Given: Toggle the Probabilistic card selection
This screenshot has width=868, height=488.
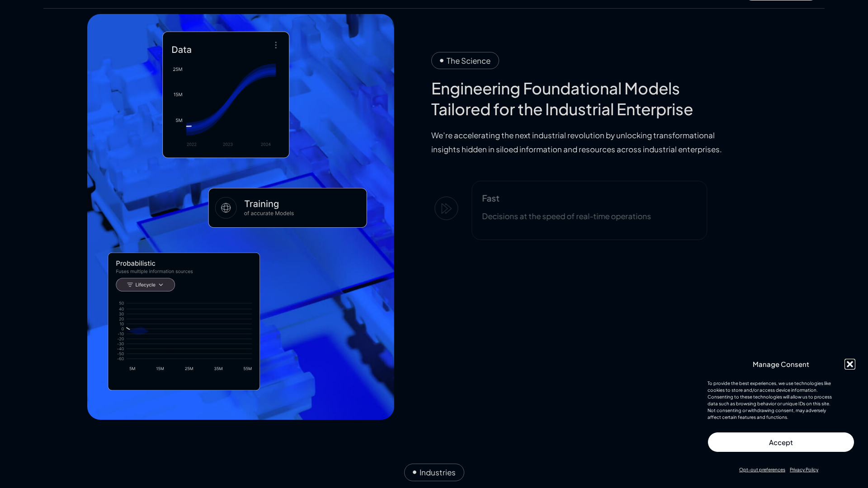Looking at the screenshot, I should (x=184, y=321).
